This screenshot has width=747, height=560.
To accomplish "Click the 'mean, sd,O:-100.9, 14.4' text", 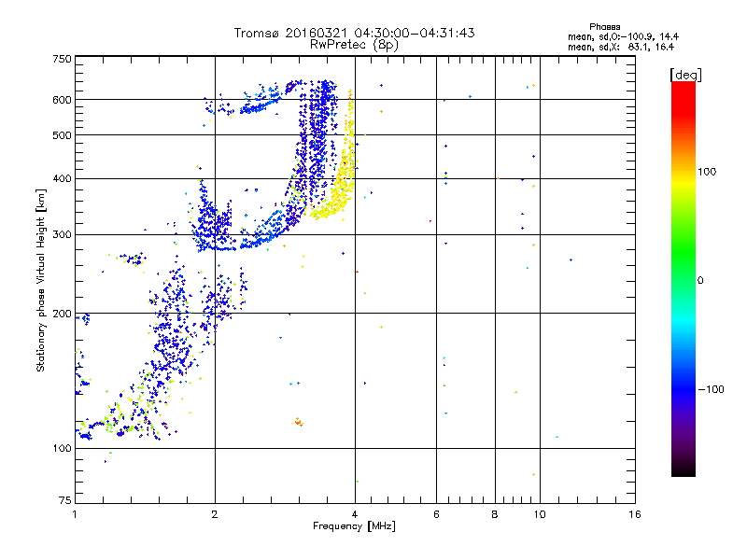I will click(623, 36).
